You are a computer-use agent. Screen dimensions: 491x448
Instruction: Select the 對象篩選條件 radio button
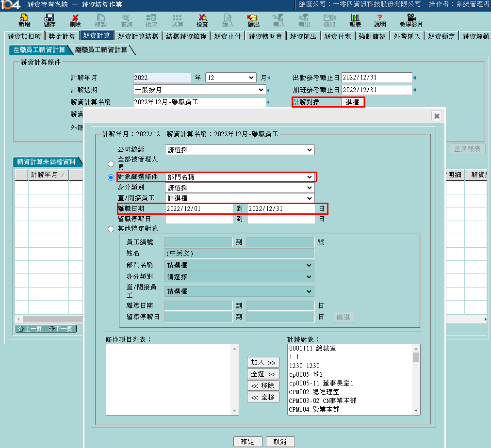[x=111, y=177]
